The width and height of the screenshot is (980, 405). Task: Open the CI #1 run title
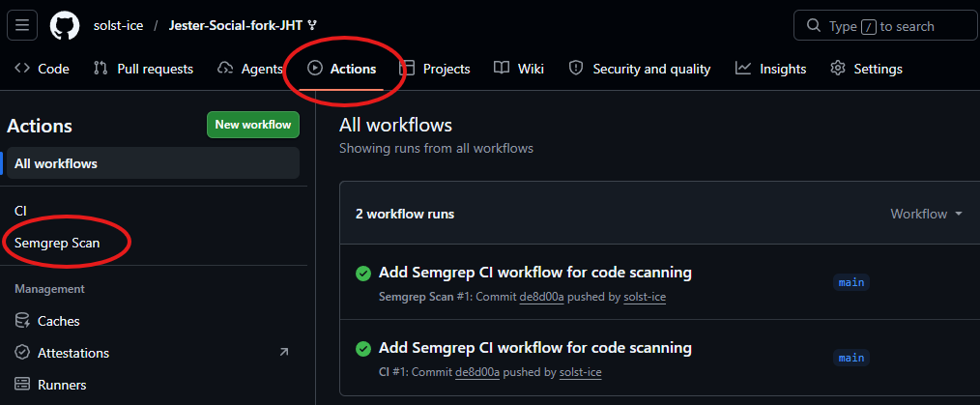pos(535,348)
